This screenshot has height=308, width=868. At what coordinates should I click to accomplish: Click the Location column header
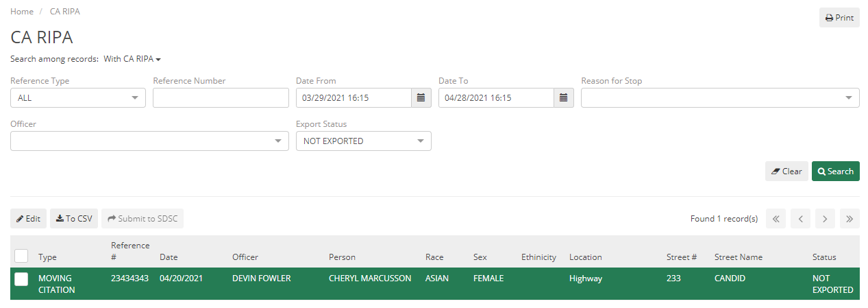(586, 257)
